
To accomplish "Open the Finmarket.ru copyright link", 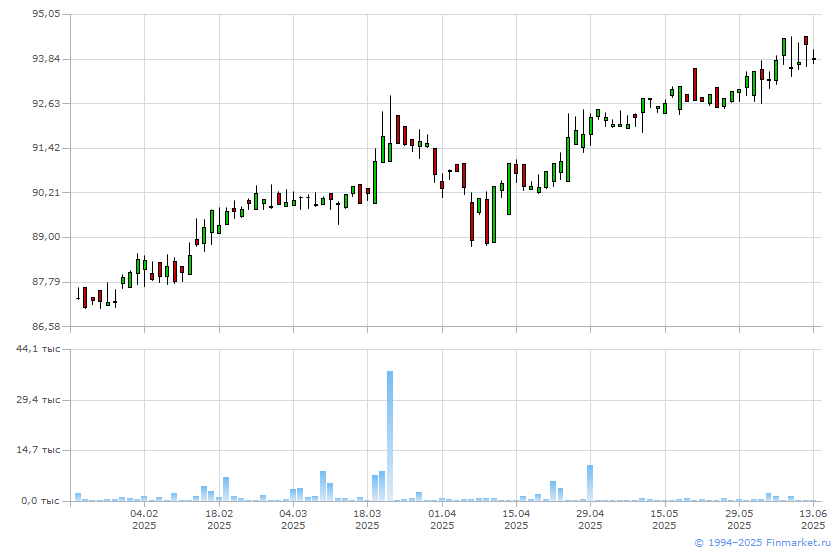I will click(762, 543).
